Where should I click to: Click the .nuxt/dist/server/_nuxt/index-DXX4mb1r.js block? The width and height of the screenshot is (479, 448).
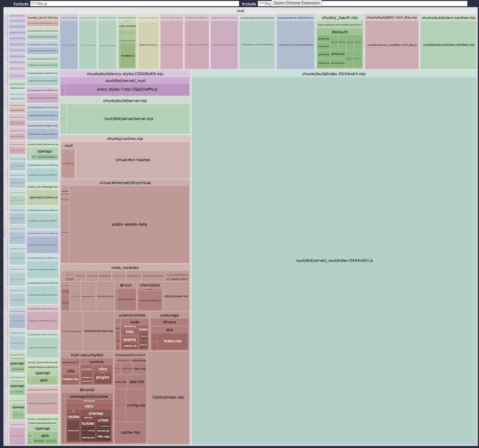334,261
